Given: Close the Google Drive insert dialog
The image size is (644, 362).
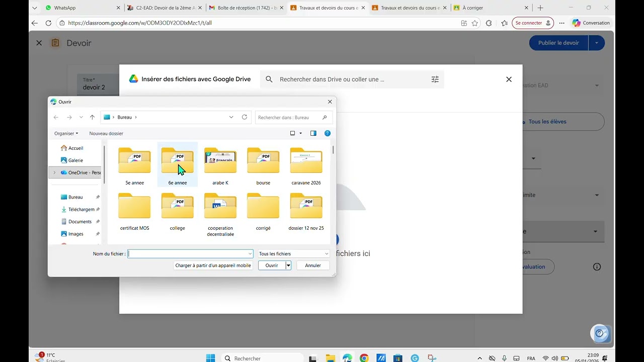Looking at the screenshot, I should click(509, 79).
